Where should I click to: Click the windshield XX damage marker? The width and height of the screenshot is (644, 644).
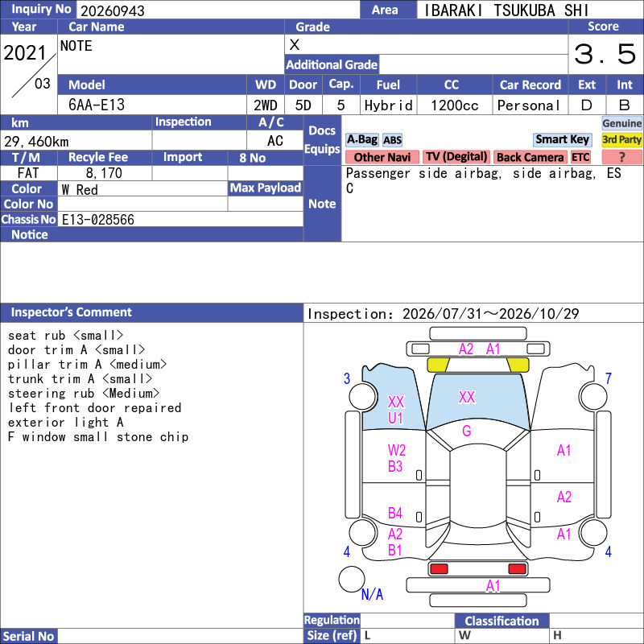point(467,397)
